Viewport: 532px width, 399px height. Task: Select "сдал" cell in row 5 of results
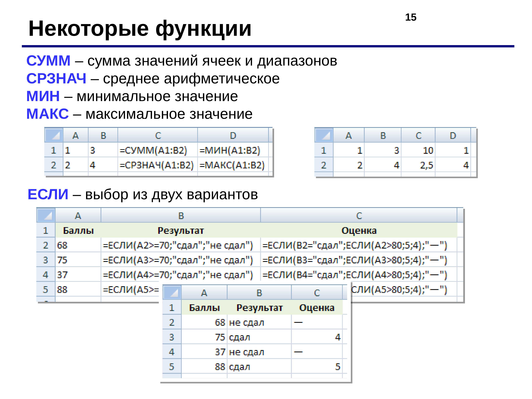coord(259,366)
